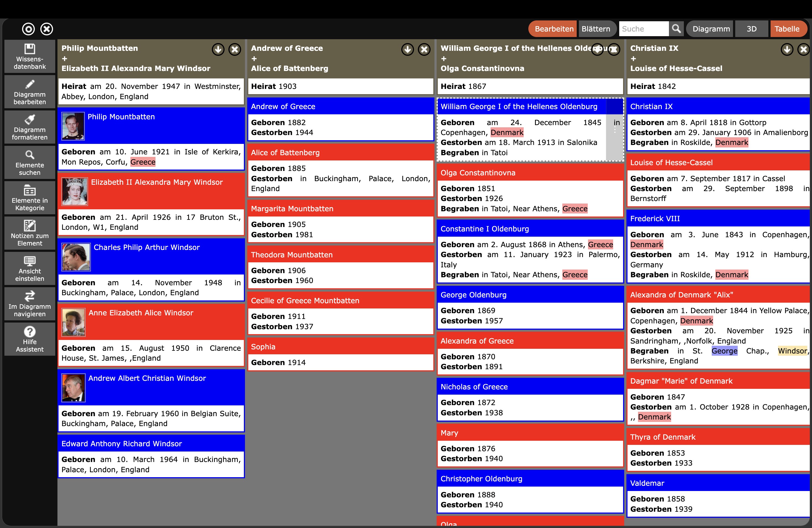Click Denmark link in William George I birthplace
The width and height of the screenshot is (812, 528).
click(507, 132)
